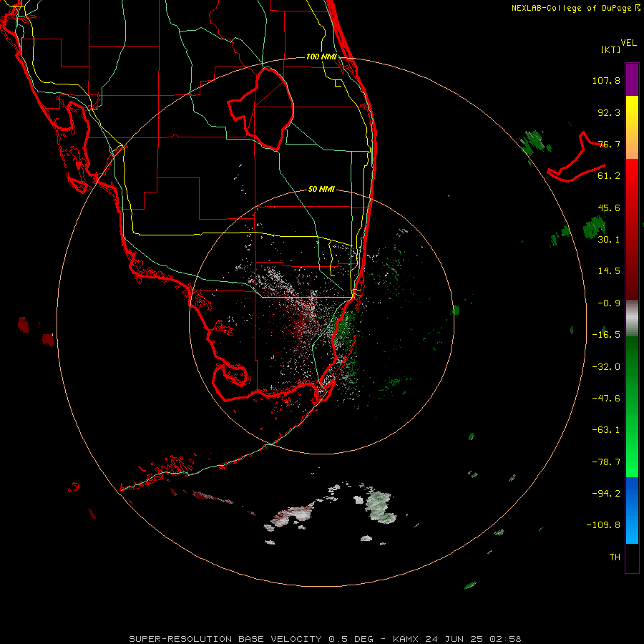The height and width of the screenshot is (644, 644).
Task: Pick the blue segment of velocity color bar
Action: point(632,510)
